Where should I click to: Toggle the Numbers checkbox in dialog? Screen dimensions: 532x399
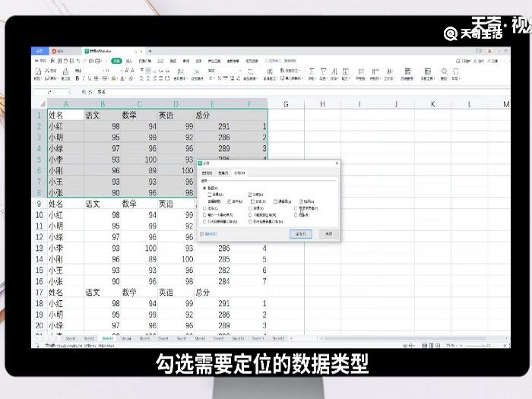click(x=229, y=201)
